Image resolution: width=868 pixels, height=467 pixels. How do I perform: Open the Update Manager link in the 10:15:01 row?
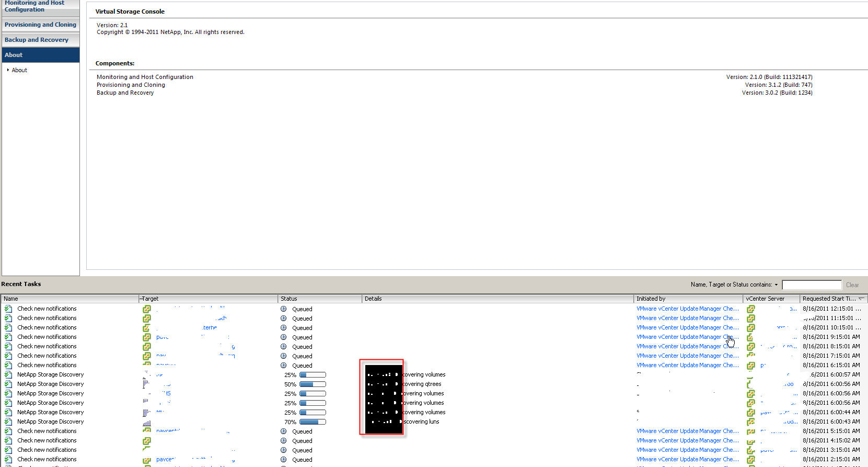(x=688, y=327)
